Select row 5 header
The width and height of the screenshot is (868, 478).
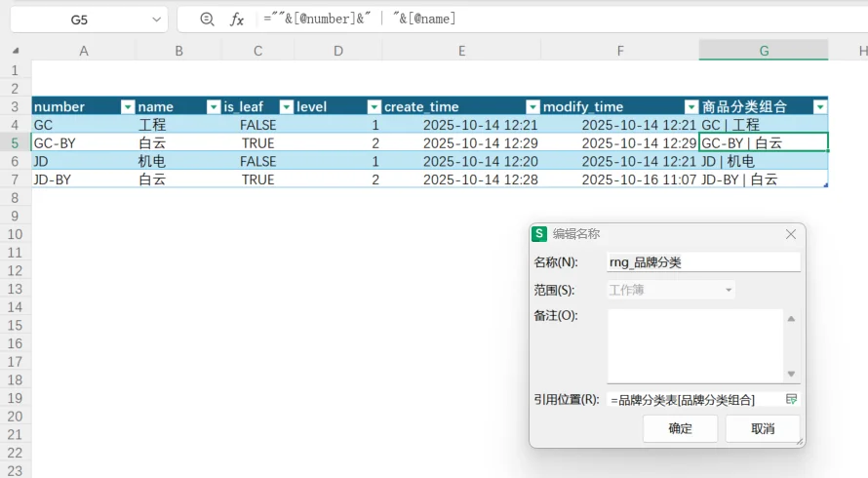tap(15, 142)
